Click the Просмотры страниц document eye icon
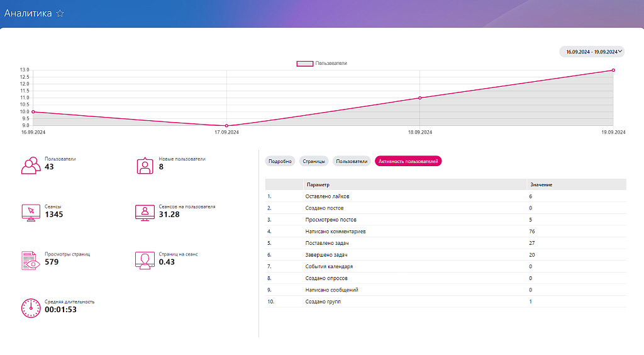This screenshot has height=355, width=644. click(x=31, y=260)
